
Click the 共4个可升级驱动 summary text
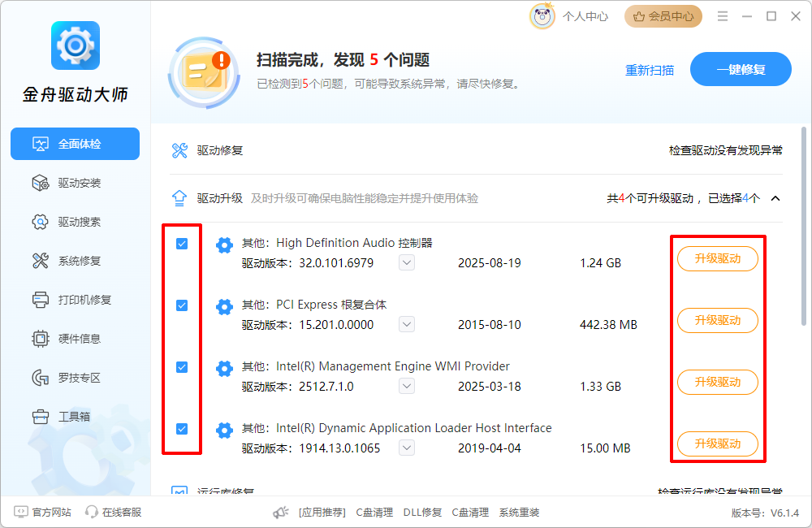[650, 198]
